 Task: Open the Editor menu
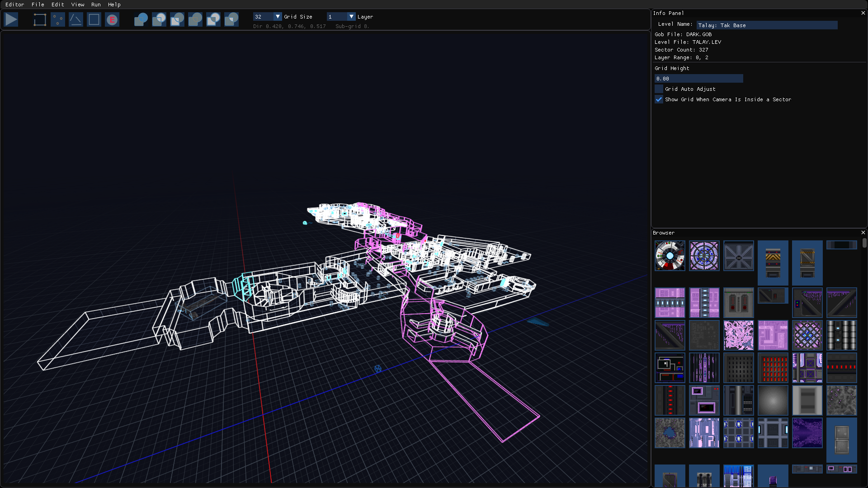tap(14, 5)
